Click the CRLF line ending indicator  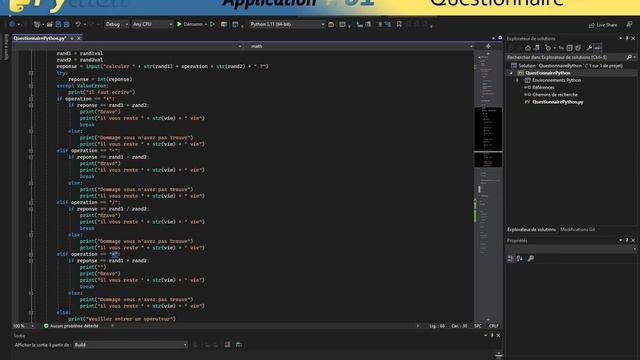pos(494,326)
